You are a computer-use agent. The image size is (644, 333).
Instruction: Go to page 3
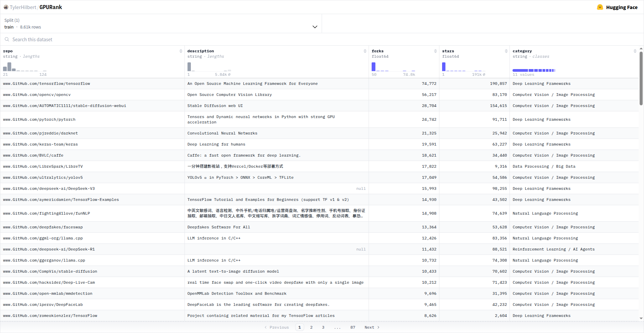(323, 327)
